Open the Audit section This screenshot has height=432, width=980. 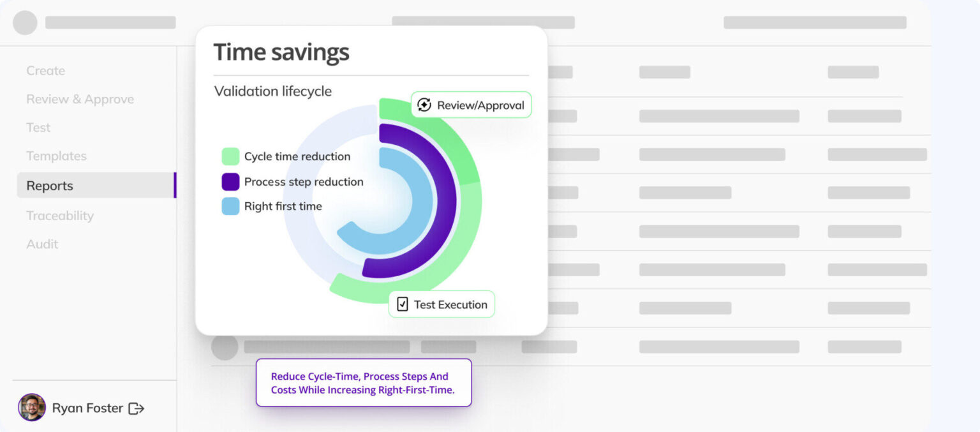[42, 244]
